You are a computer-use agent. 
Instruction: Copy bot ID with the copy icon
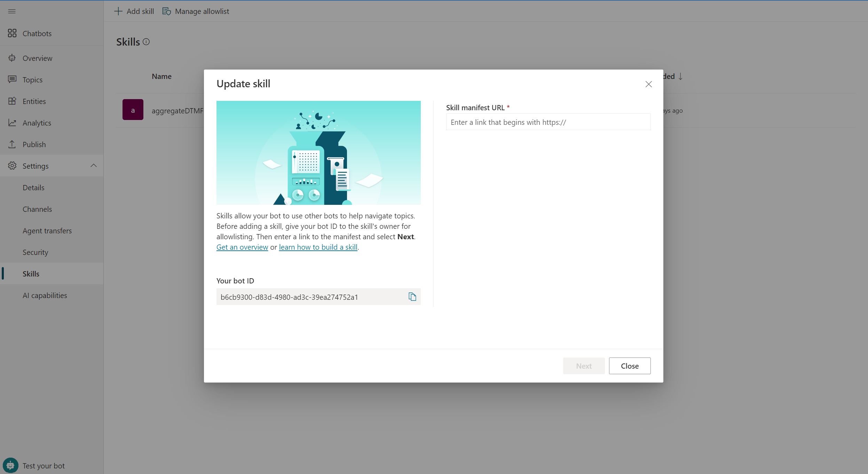tap(412, 297)
